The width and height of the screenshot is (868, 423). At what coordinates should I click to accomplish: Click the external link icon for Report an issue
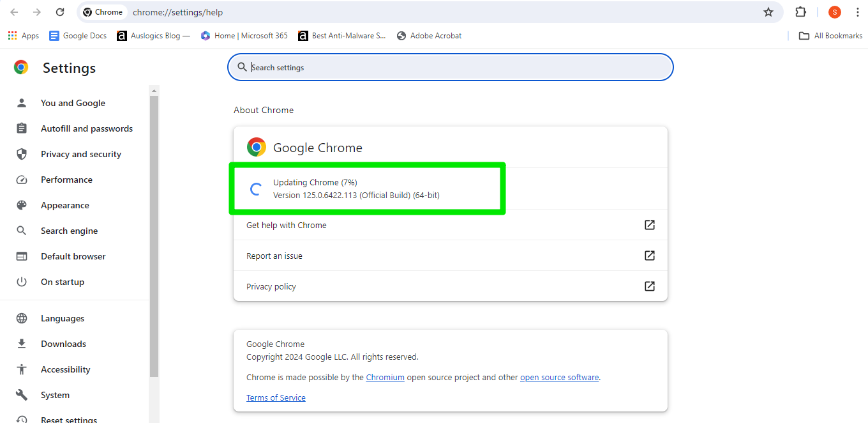coord(649,256)
